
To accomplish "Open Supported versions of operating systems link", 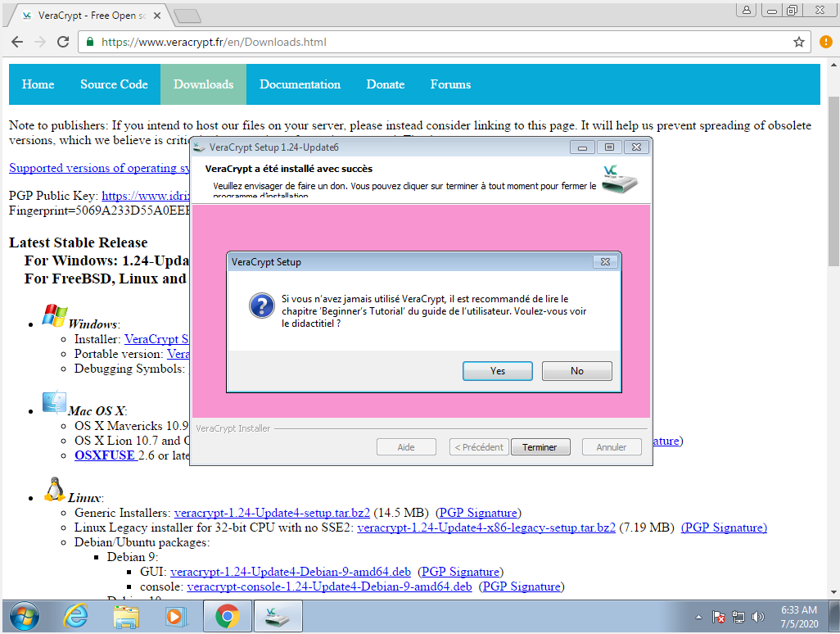I will pos(99,168).
